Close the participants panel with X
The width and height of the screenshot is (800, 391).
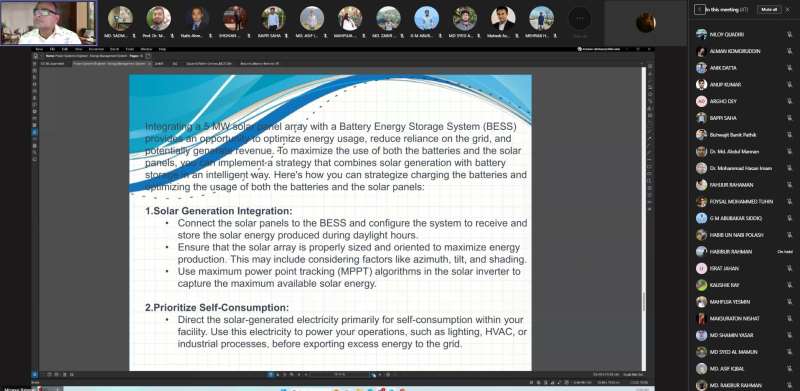[787, 9]
